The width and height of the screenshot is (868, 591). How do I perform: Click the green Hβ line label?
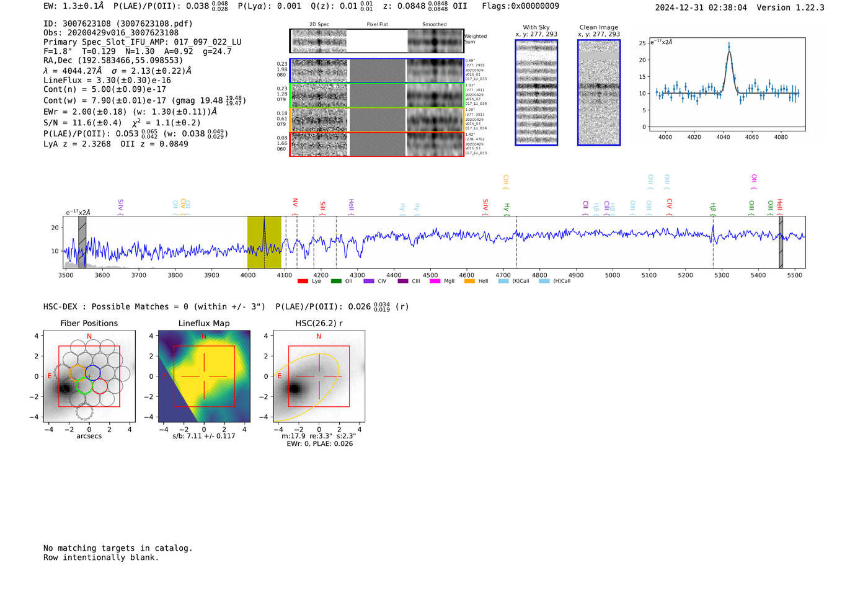pyautogui.click(x=713, y=208)
